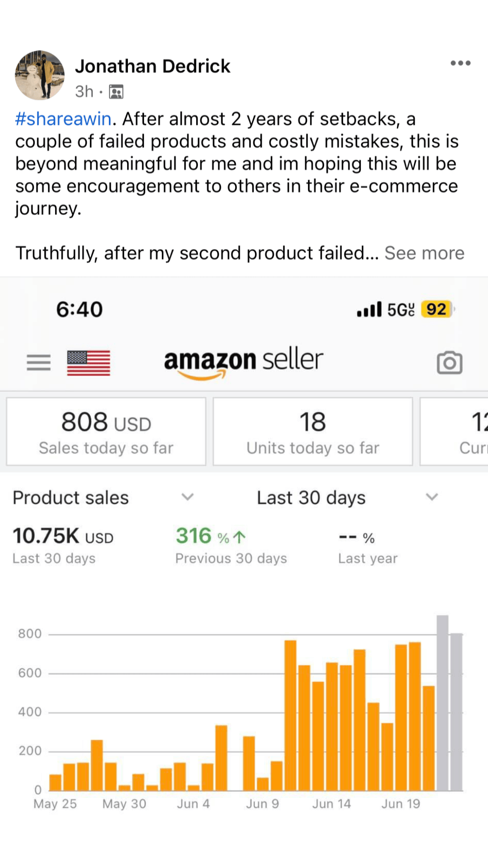Click the #shareawin hashtag

64,119
